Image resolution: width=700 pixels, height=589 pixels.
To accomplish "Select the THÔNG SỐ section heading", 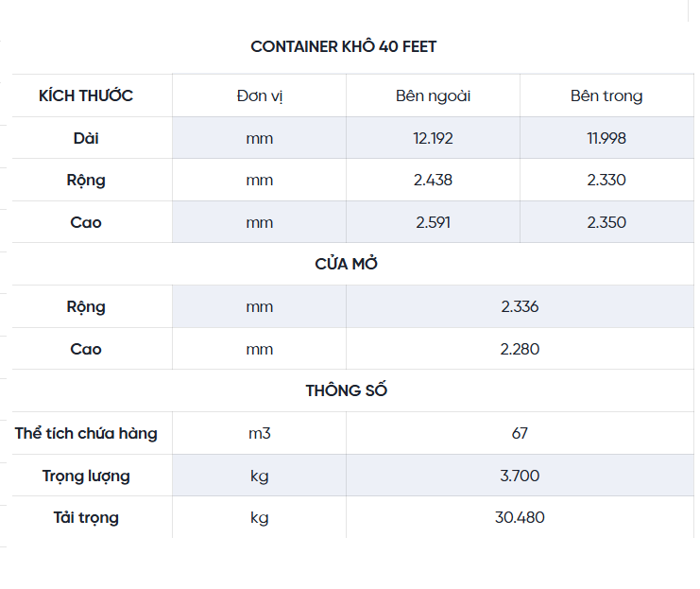I will (x=347, y=390).
